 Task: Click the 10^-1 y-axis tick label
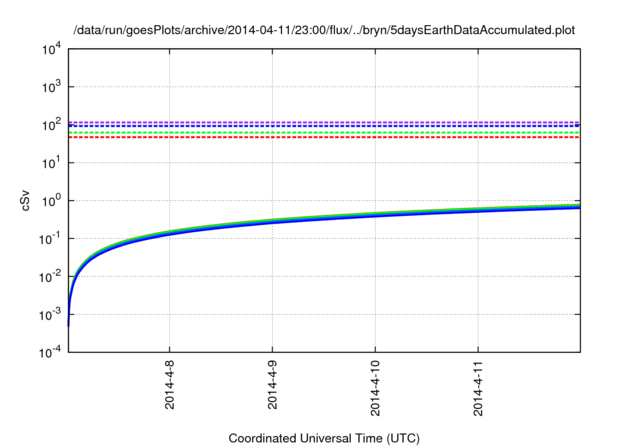[x=51, y=239]
